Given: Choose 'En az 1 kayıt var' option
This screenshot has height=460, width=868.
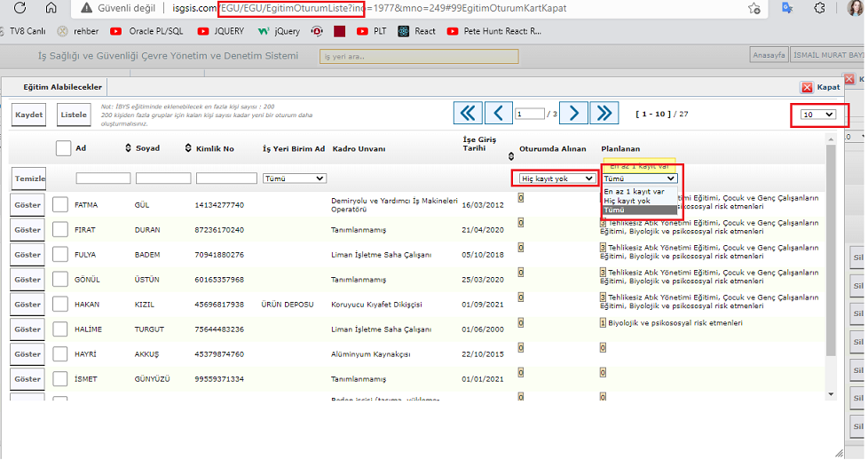Looking at the screenshot, I should pos(634,191).
